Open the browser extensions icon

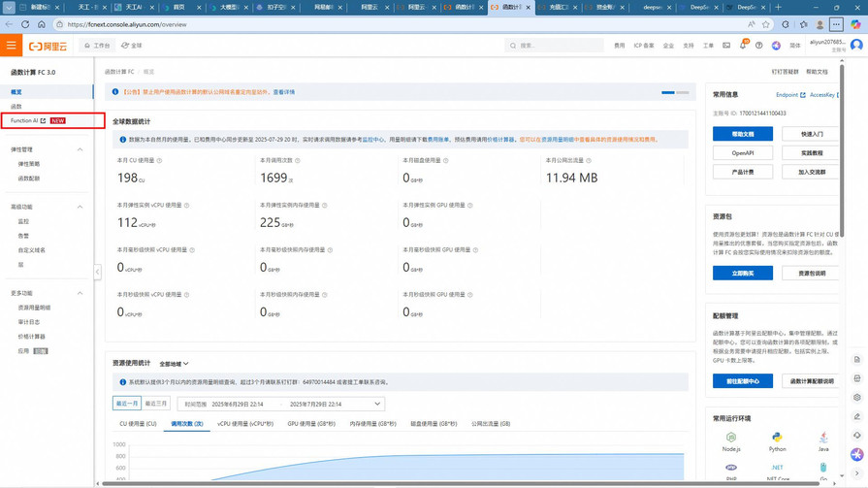pos(786,24)
